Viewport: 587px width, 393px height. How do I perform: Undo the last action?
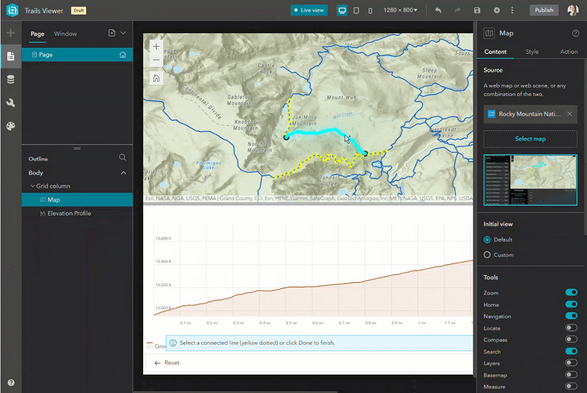(x=438, y=10)
